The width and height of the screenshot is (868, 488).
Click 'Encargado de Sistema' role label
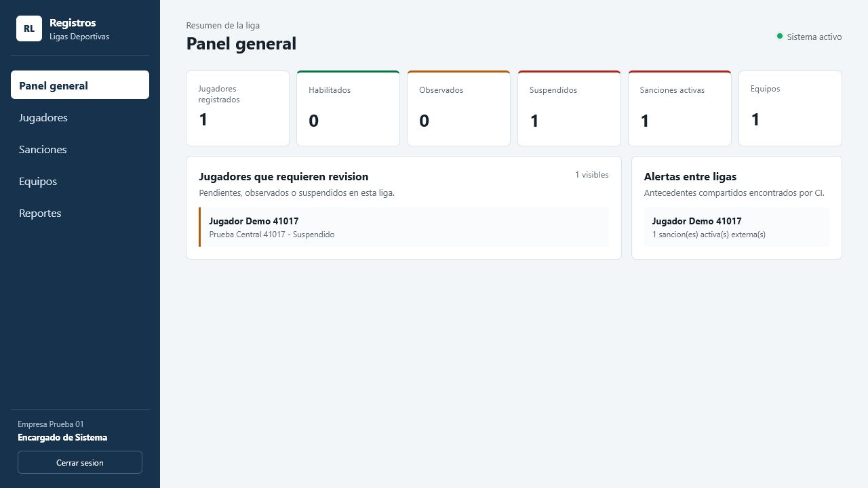pos(62,437)
